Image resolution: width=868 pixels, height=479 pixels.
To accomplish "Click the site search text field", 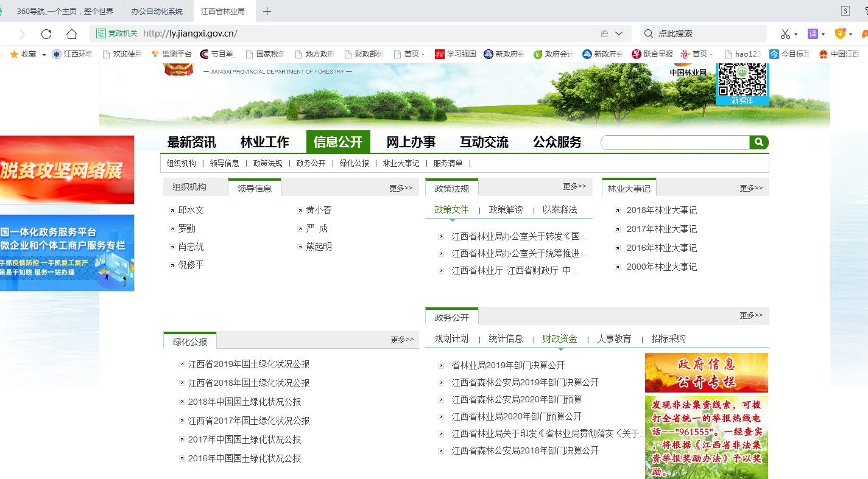I will coord(674,142).
